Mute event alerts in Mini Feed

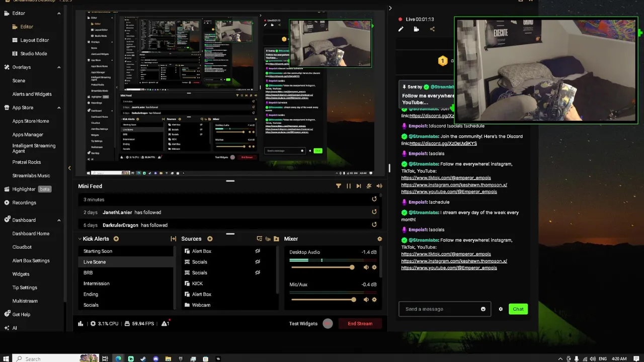[369, 186]
